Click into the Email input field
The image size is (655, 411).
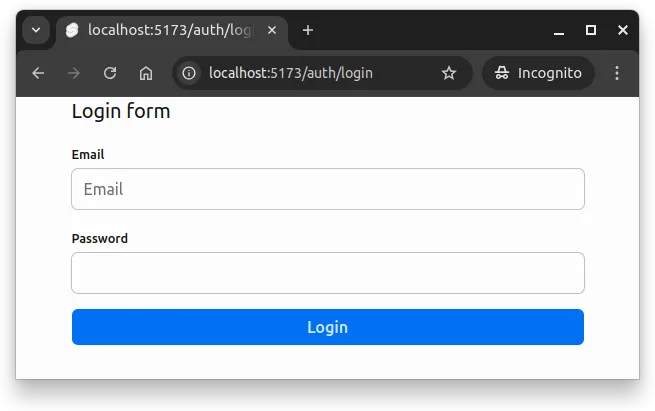click(x=328, y=189)
